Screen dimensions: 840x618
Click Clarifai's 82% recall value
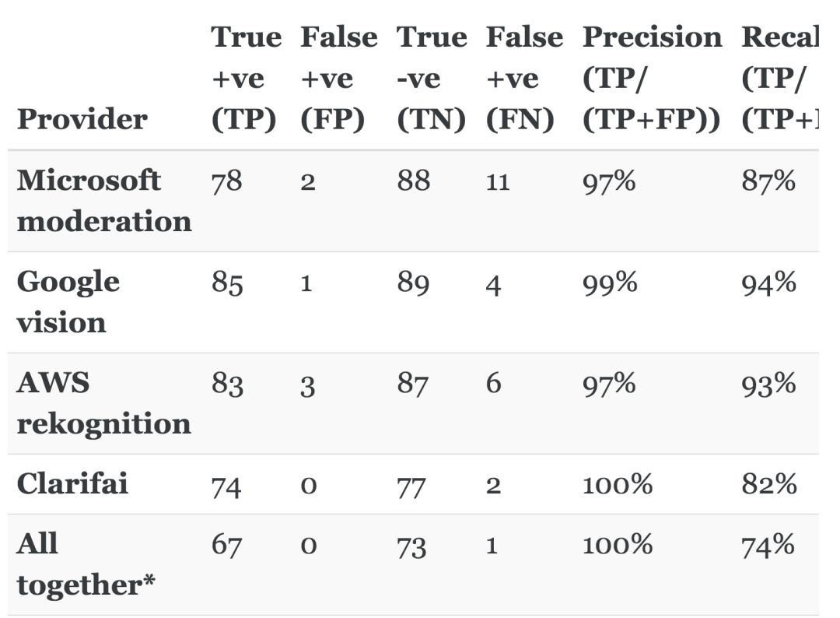(x=768, y=484)
